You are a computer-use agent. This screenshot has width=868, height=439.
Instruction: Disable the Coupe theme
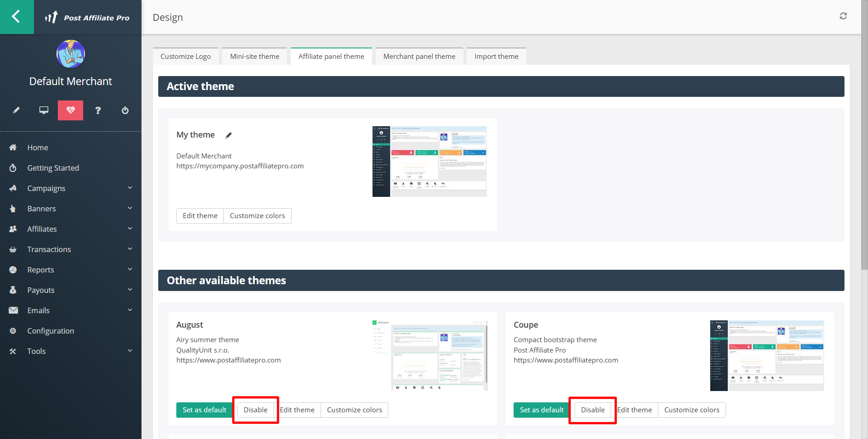(593, 410)
